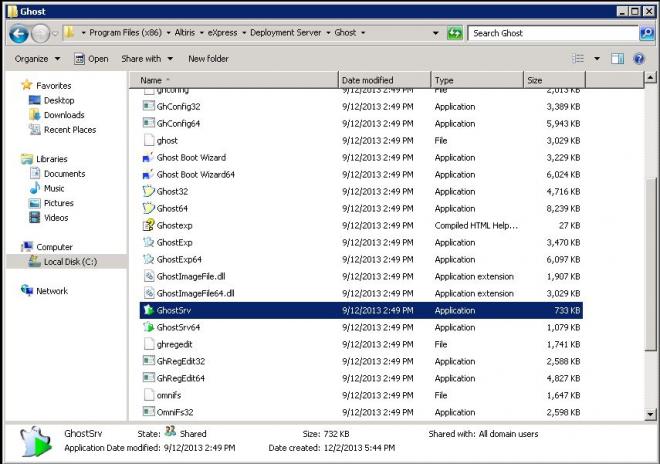Expand the arrow before Deployment Server breadcrumb
The image size is (660, 464).
[244, 33]
